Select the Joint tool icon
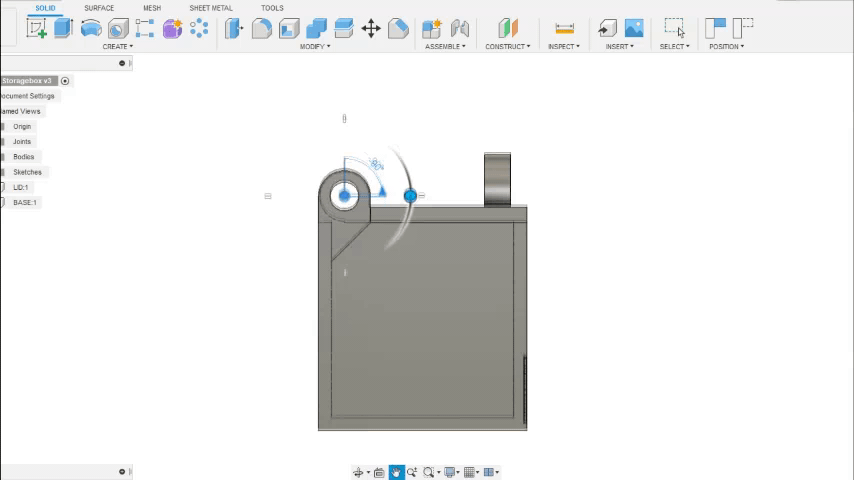The image size is (854, 480). (x=460, y=28)
